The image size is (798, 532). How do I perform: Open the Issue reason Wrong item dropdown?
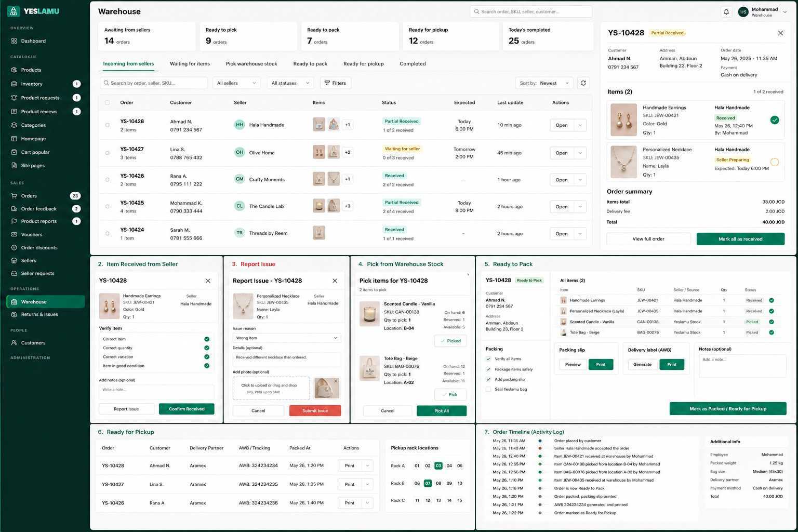[x=287, y=338]
